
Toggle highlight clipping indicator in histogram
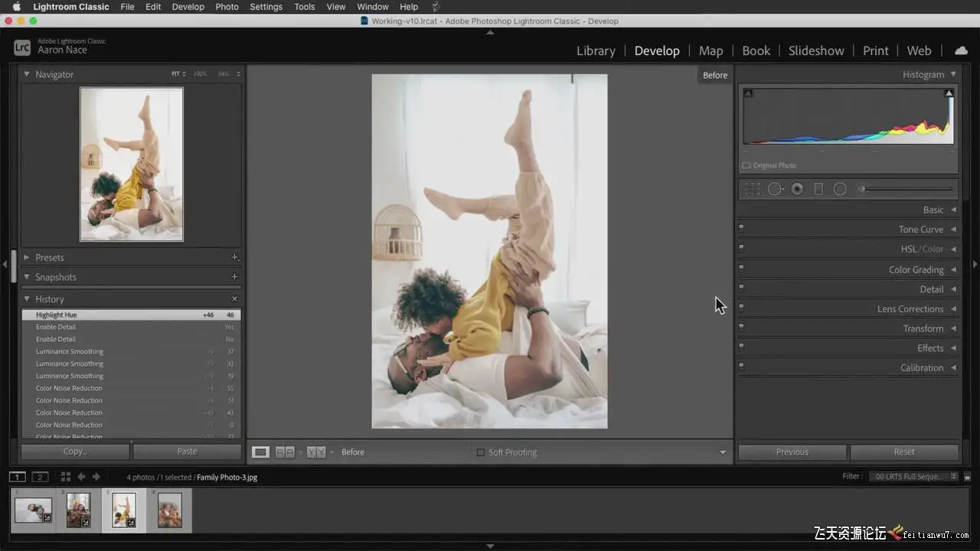(x=949, y=93)
